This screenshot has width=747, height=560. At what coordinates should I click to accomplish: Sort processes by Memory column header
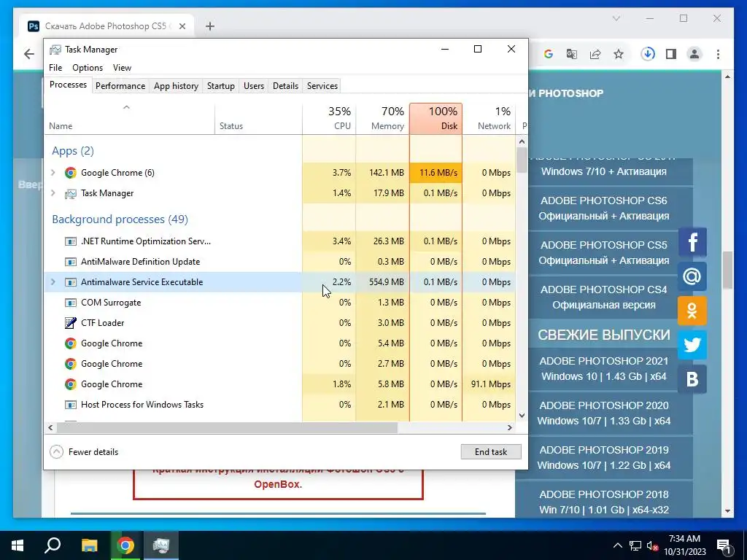point(382,119)
